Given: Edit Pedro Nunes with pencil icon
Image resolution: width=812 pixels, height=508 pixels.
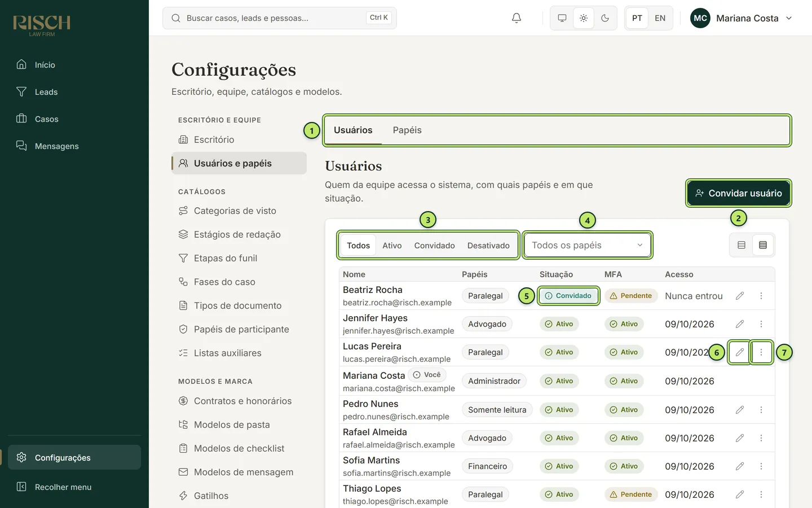Looking at the screenshot, I should [x=740, y=410].
